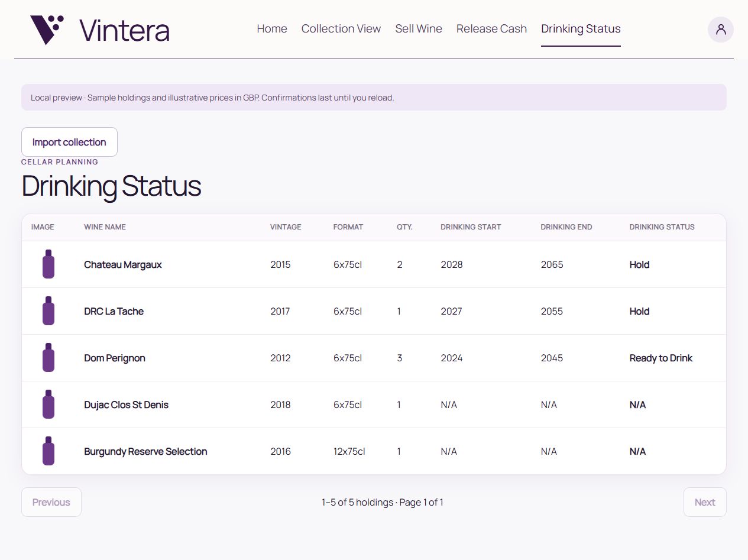Open the Sell Wine page

[419, 28]
